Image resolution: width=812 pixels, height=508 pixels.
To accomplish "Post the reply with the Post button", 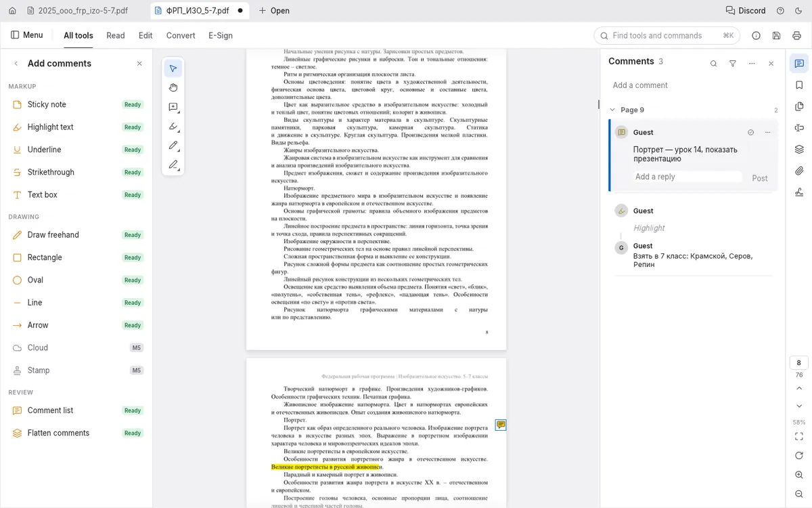I will coord(760,178).
